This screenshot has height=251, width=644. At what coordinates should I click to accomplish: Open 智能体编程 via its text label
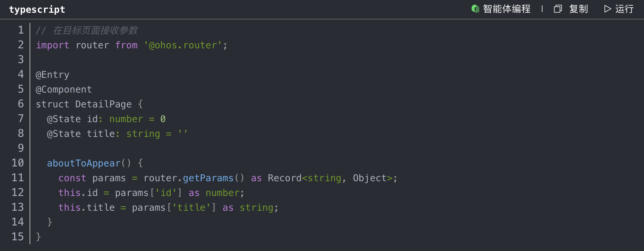tap(507, 9)
